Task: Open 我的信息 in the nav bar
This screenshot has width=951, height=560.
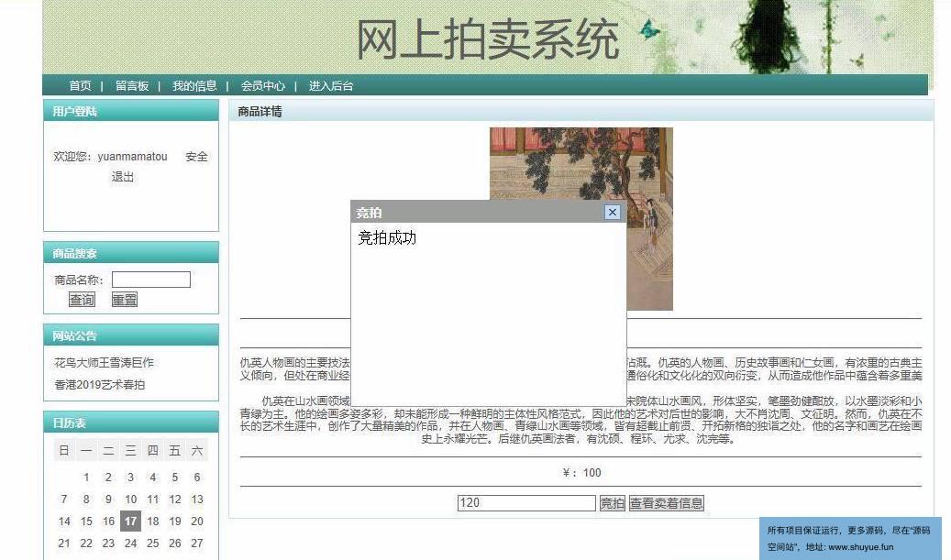Action: pos(194,86)
